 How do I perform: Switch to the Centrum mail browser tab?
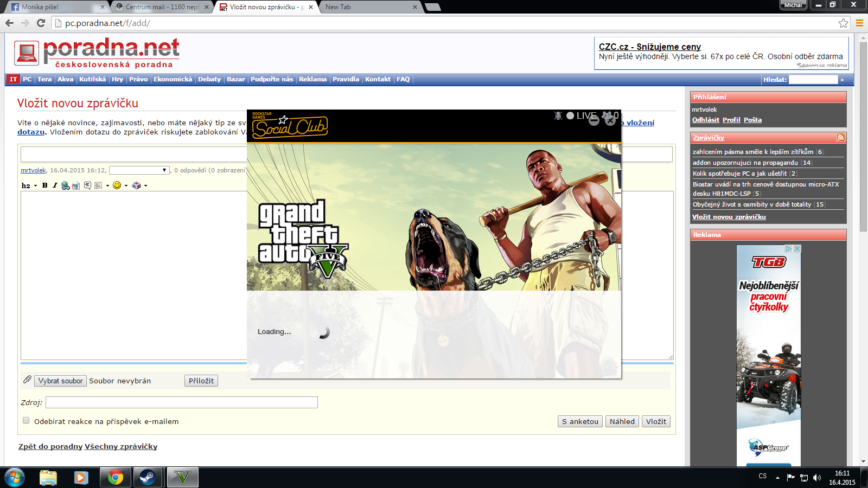(161, 7)
